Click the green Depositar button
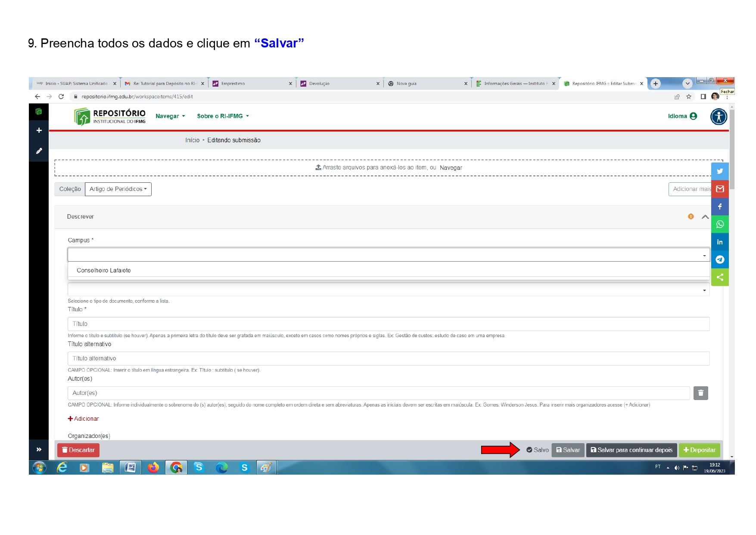Screen dimensions: 756x535 point(699,450)
